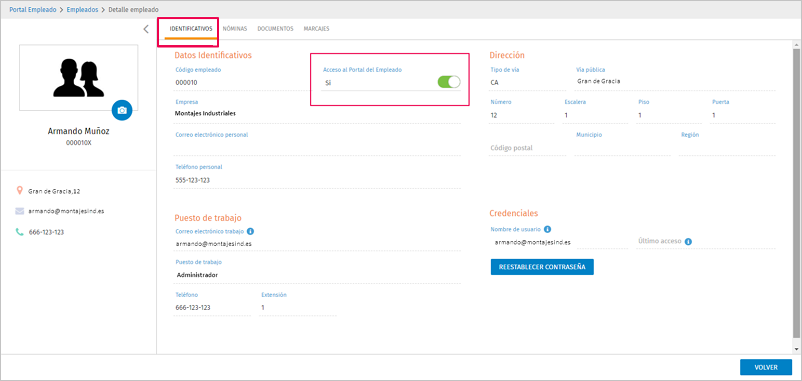Screen dimensions: 802x381
Task: Click the Puerta field
Action: 743,116
